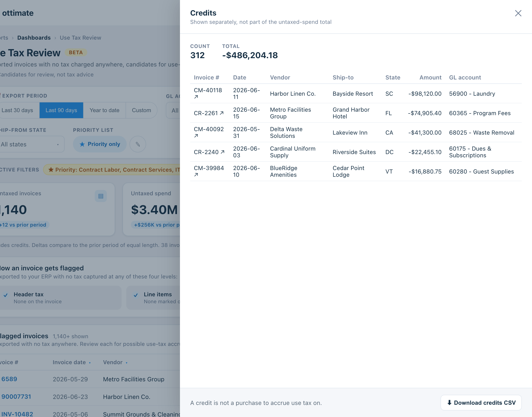This screenshot has width=532, height=417.
Task: Click the 60280 - Guest Supplies cell
Action: tap(481, 171)
